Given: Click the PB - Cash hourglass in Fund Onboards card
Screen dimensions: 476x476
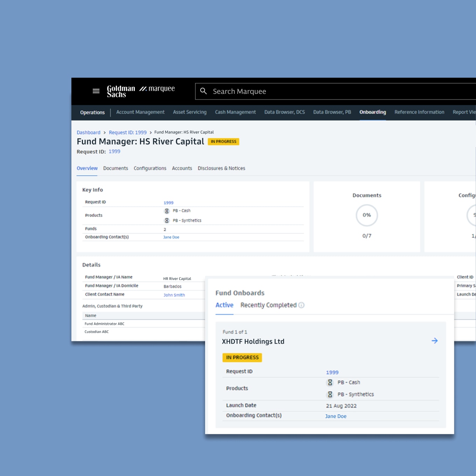Looking at the screenshot, I should 330,383.
